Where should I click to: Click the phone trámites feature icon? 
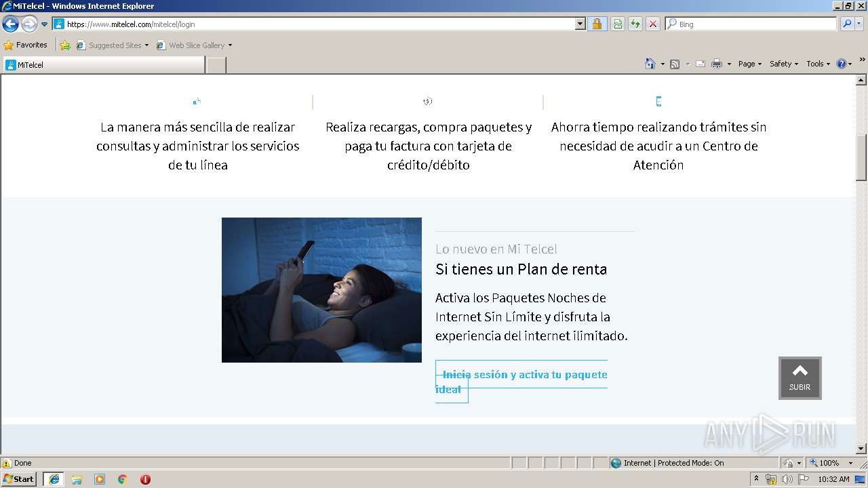(658, 102)
